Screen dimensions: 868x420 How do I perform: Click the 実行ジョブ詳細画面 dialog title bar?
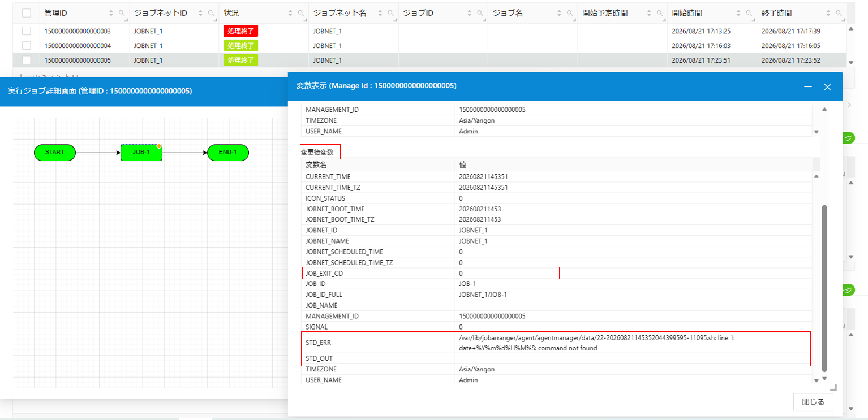click(x=144, y=90)
